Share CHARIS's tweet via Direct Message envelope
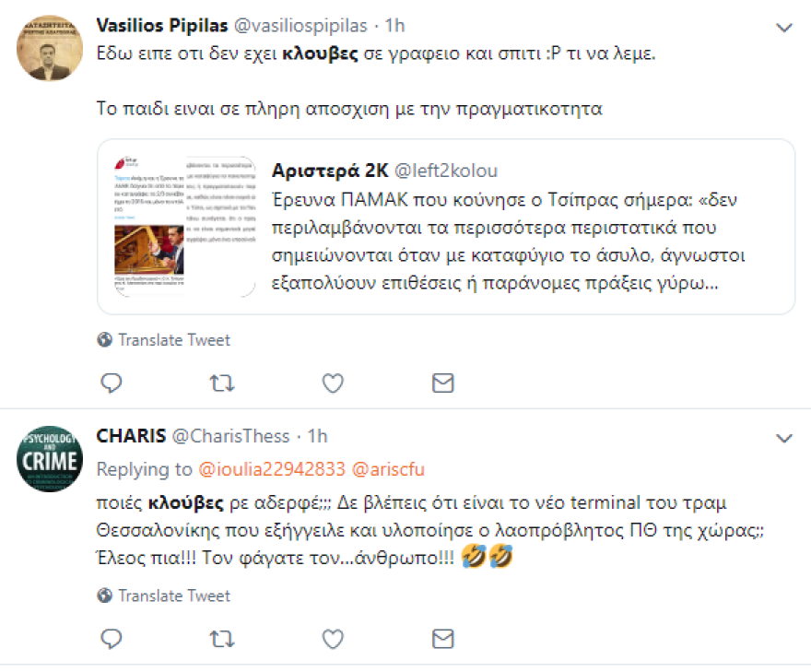 [442, 638]
